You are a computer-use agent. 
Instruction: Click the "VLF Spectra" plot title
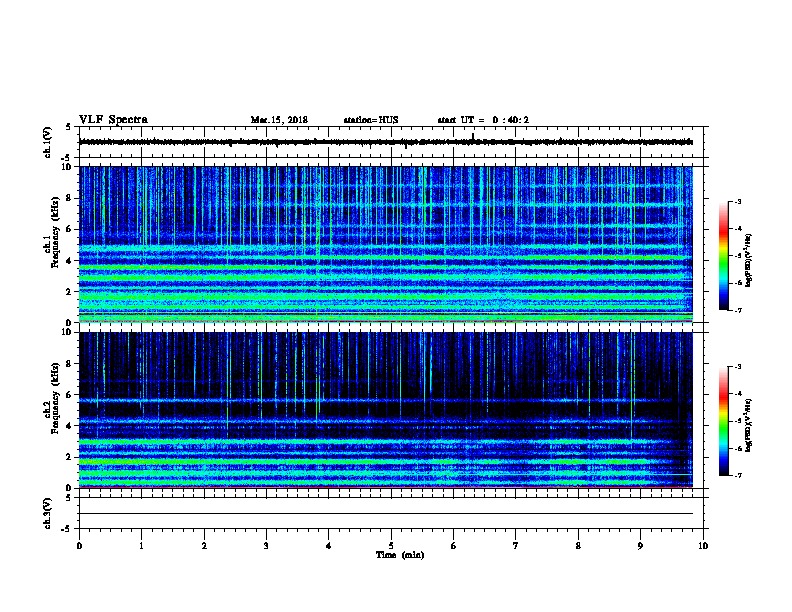[113, 120]
